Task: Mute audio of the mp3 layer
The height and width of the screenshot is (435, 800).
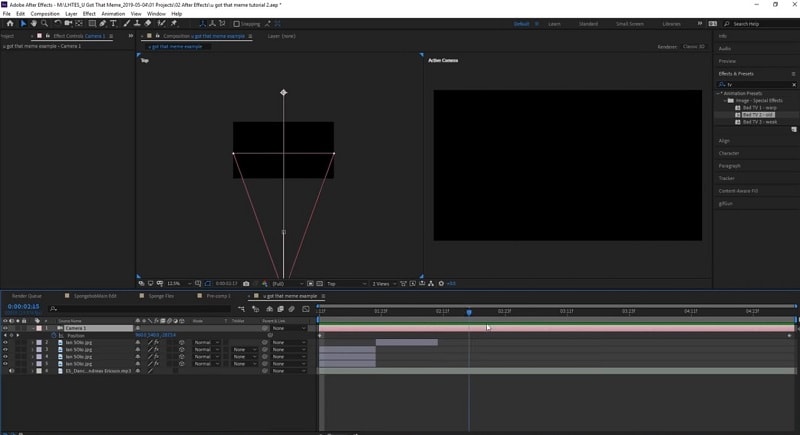Action: tap(11, 370)
